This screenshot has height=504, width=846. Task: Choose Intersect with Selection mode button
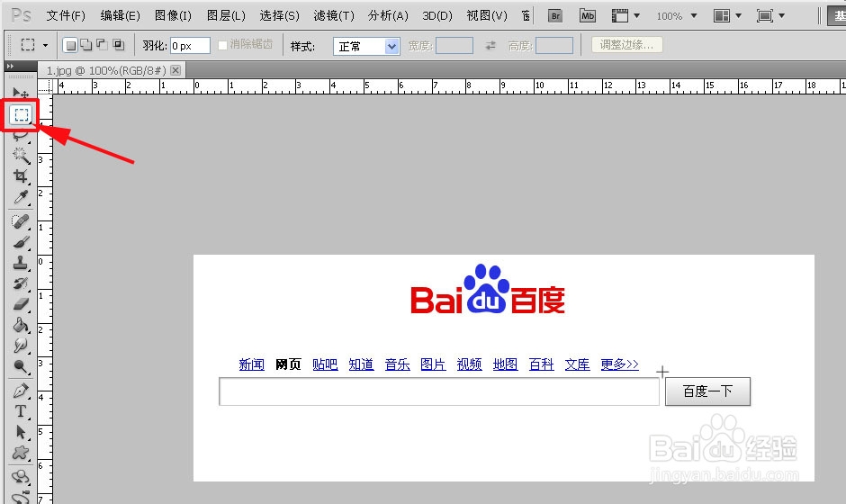pyautogui.click(x=119, y=45)
